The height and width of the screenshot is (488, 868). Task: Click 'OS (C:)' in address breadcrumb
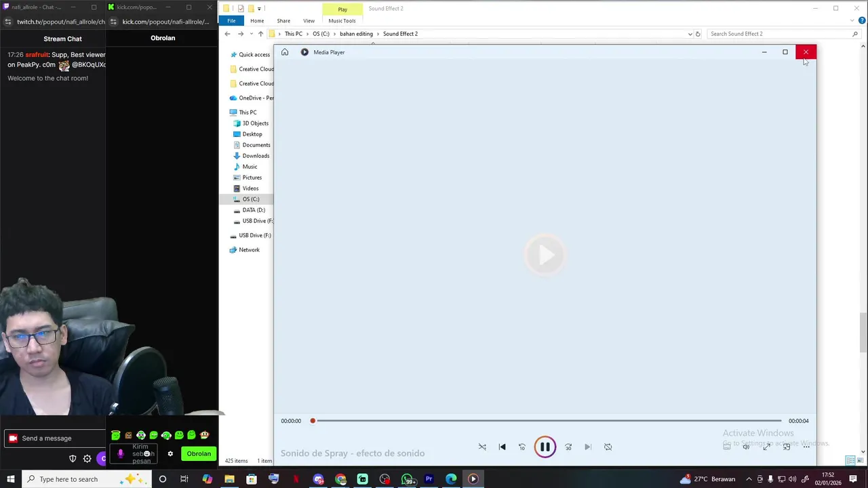click(x=321, y=34)
